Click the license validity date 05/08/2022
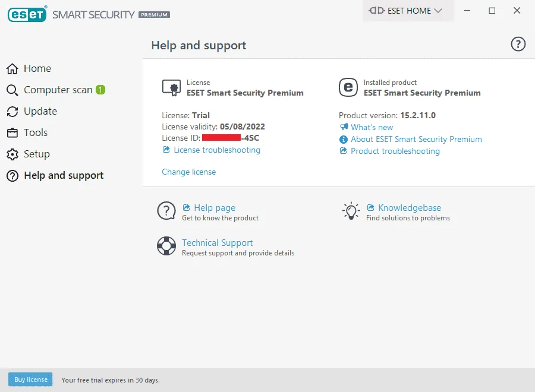 (243, 127)
